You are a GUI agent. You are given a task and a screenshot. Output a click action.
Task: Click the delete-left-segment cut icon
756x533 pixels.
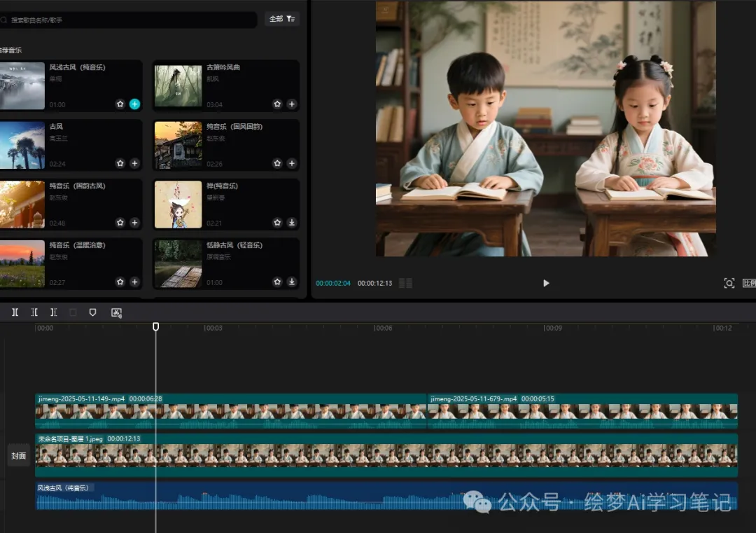[34, 312]
